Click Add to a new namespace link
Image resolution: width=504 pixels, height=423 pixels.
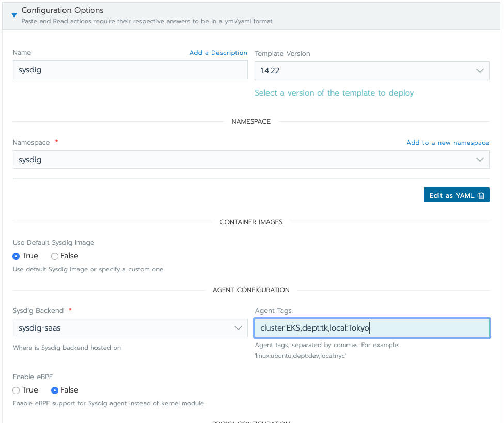click(x=448, y=143)
